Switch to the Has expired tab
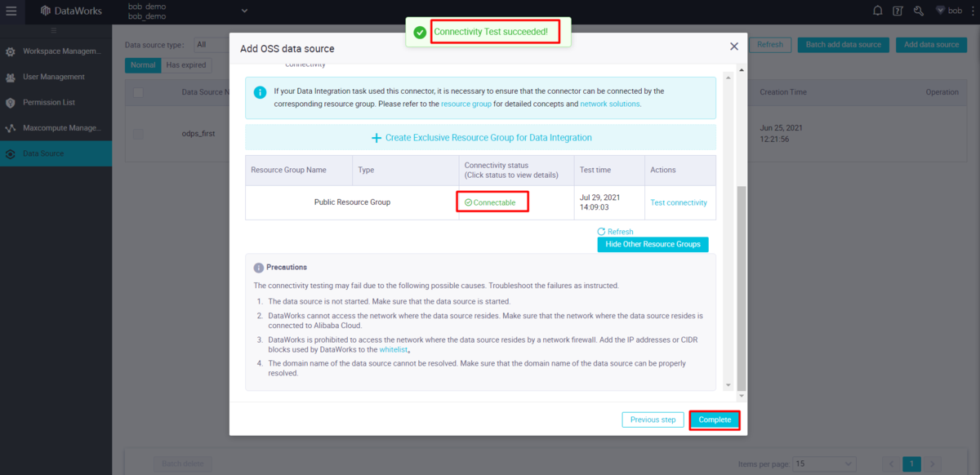 tap(186, 64)
